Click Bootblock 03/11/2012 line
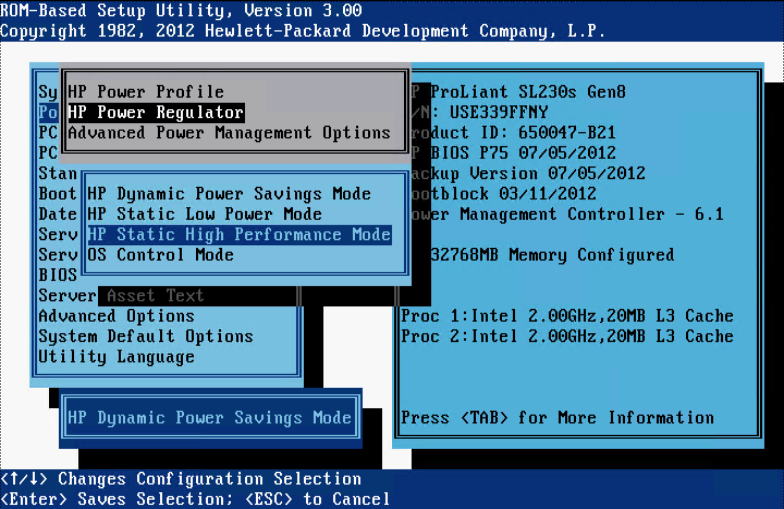This screenshot has width=784, height=509. tap(504, 194)
